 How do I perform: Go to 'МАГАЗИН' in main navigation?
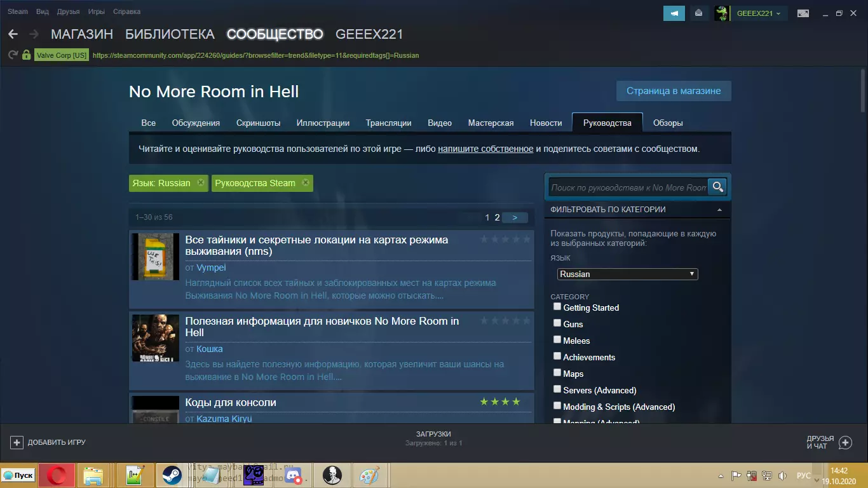pyautogui.click(x=82, y=34)
